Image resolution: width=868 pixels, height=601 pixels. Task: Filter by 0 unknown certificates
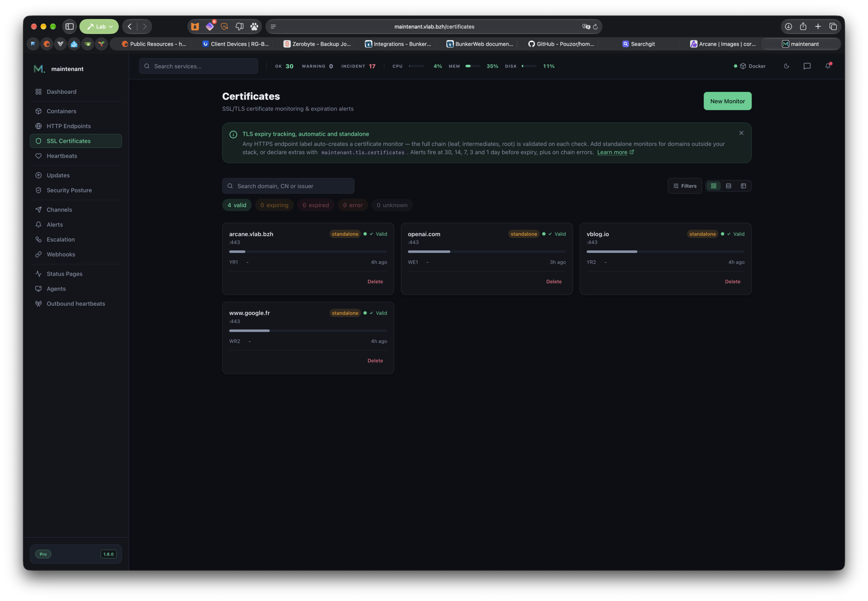[392, 205]
